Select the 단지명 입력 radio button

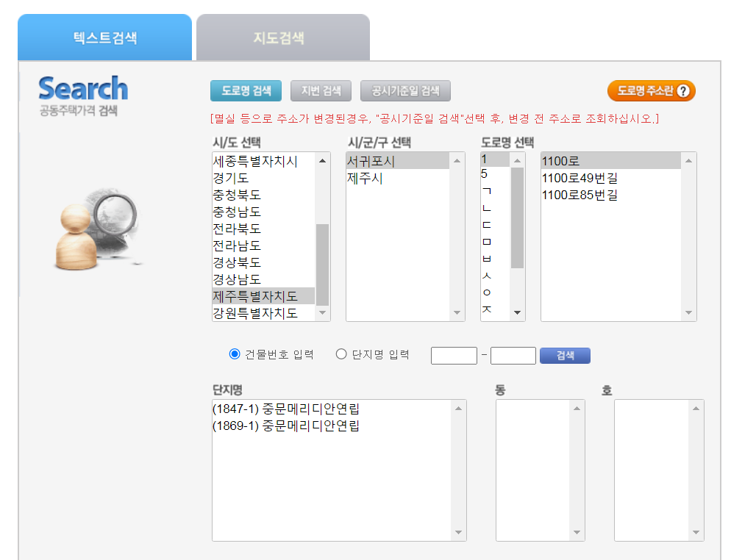click(341, 354)
